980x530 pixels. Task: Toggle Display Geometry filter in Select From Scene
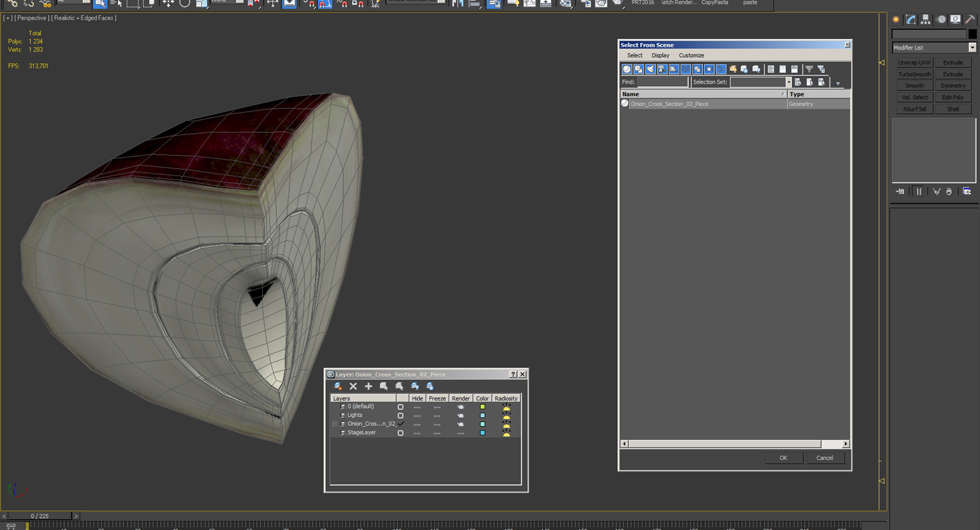626,69
